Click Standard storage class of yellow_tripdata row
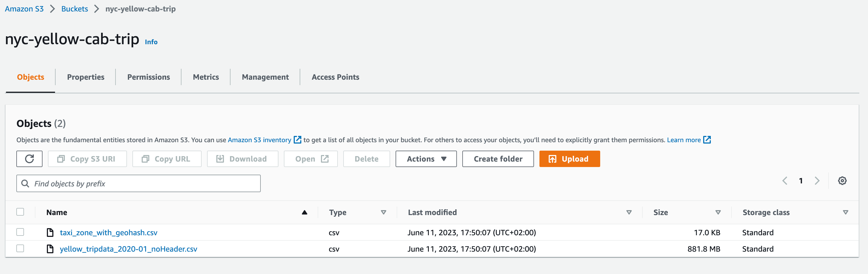Viewport: 868px width, 274px height. click(x=758, y=249)
